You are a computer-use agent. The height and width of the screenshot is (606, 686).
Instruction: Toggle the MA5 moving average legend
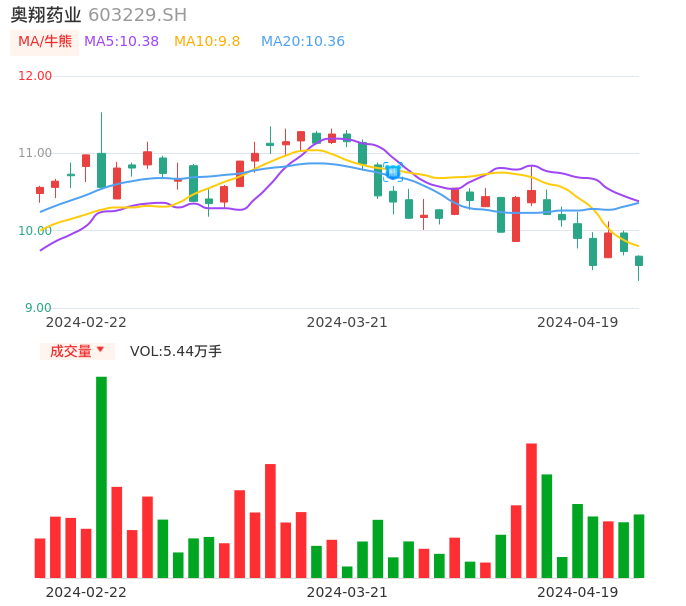tap(121, 42)
